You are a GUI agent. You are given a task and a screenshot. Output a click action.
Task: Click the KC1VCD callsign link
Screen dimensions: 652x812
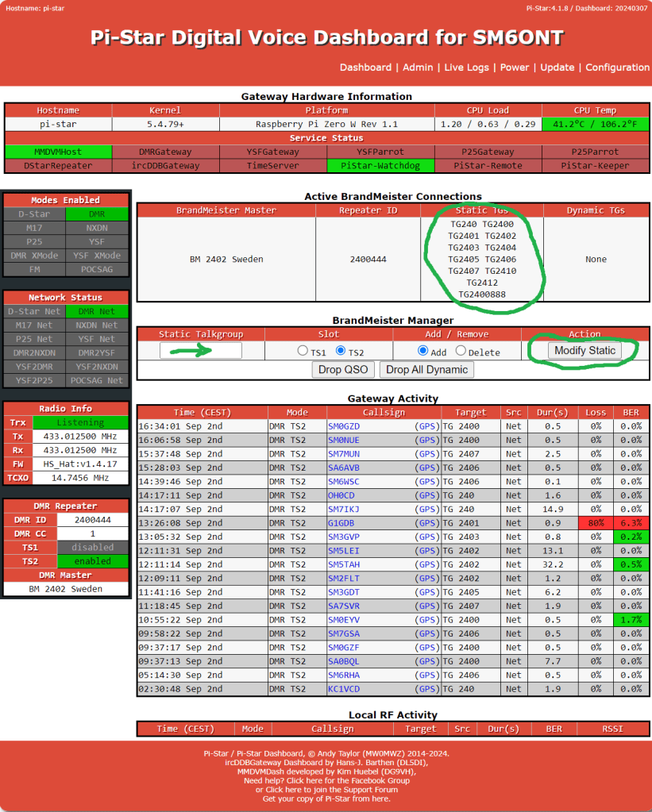click(x=343, y=689)
